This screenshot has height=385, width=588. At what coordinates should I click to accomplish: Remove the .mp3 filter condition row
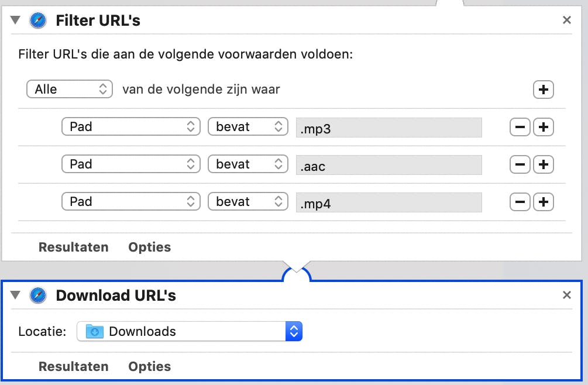(x=520, y=127)
